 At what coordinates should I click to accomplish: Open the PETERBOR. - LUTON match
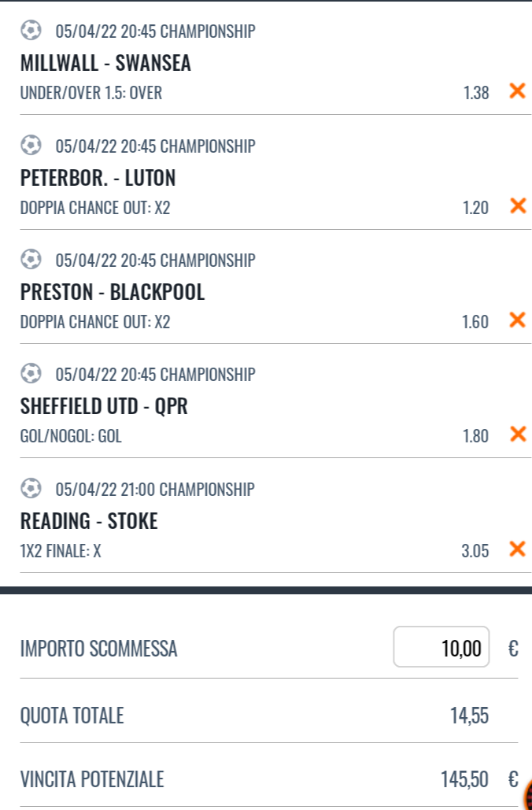point(98,178)
